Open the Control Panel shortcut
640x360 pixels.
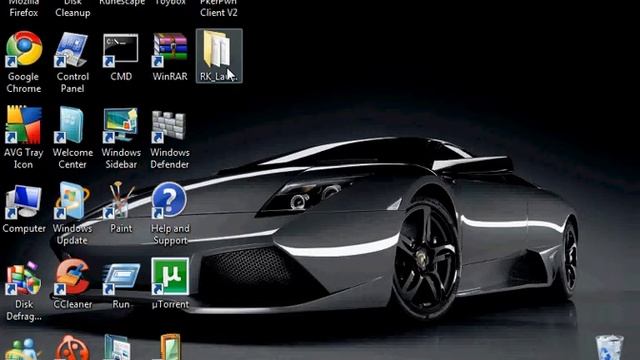[72, 50]
